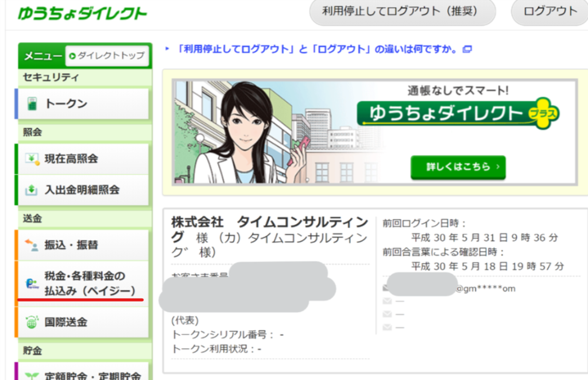Click the Pay-easy logo icon
Screen dimensions: 588x380
click(32, 283)
